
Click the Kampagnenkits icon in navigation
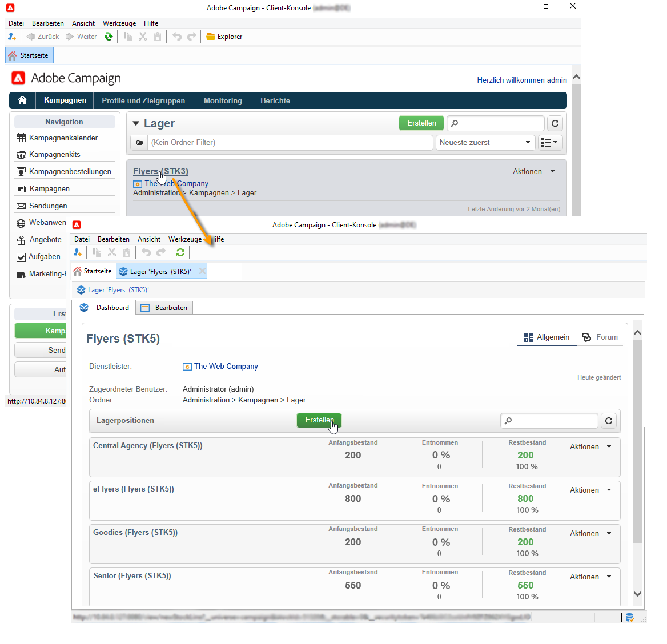[21, 155]
